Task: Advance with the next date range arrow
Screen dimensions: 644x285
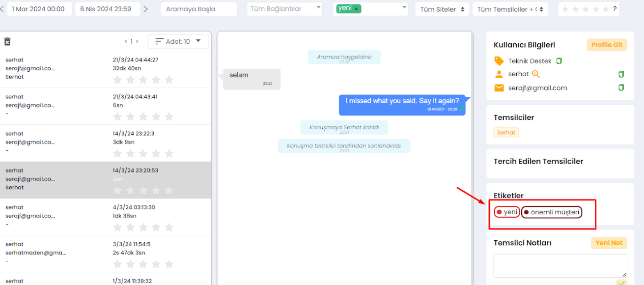Action: click(145, 9)
